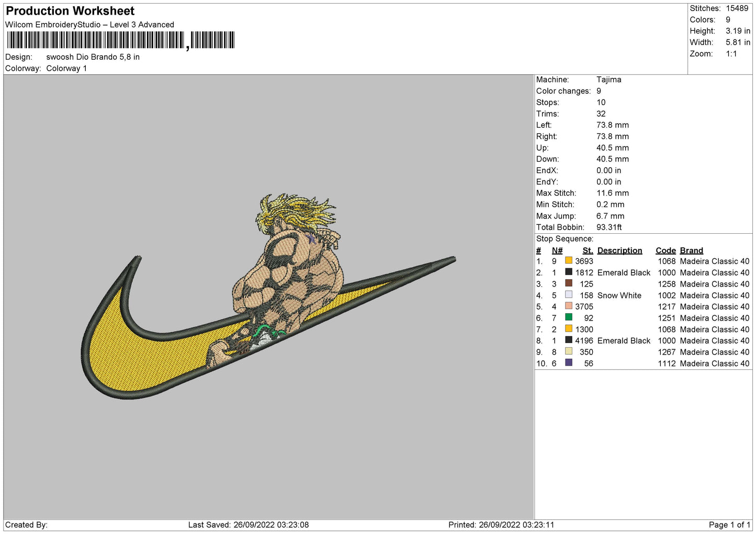
Task: Click the Brand column header
Action: pyautogui.click(x=691, y=251)
